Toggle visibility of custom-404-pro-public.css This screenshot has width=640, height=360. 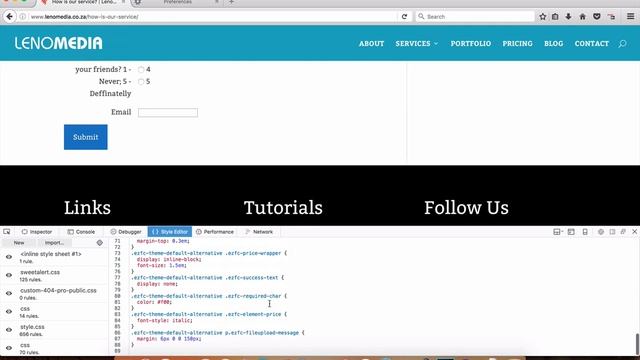click(x=9, y=293)
